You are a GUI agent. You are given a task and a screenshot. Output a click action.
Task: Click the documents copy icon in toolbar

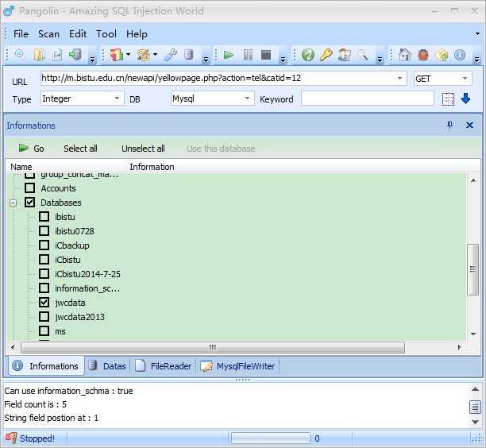40,55
